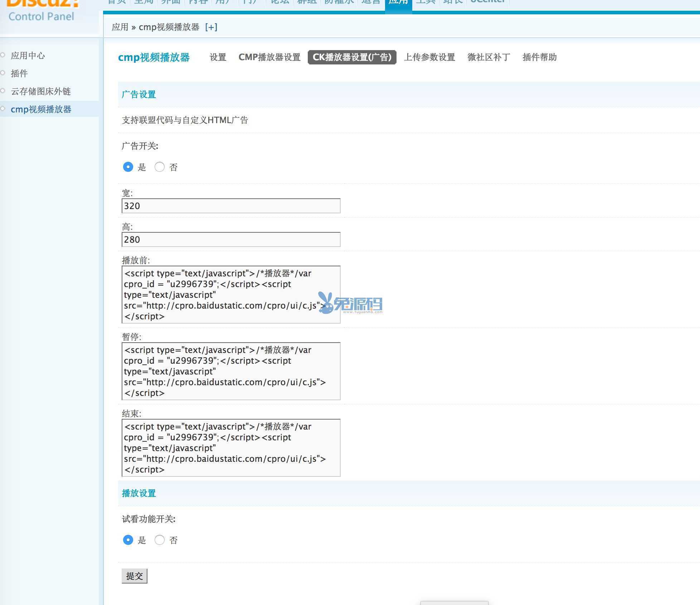This screenshot has height=605, width=700.
Task: Click the [+] link in the breadcrumb
Action: pyautogui.click(x=211, y=27)
